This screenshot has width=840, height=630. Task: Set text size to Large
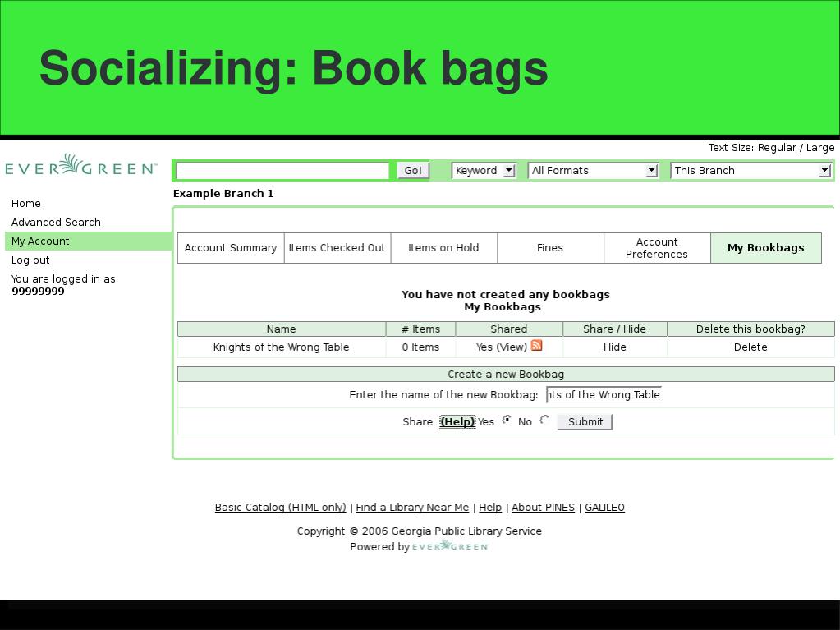point(820,147)
